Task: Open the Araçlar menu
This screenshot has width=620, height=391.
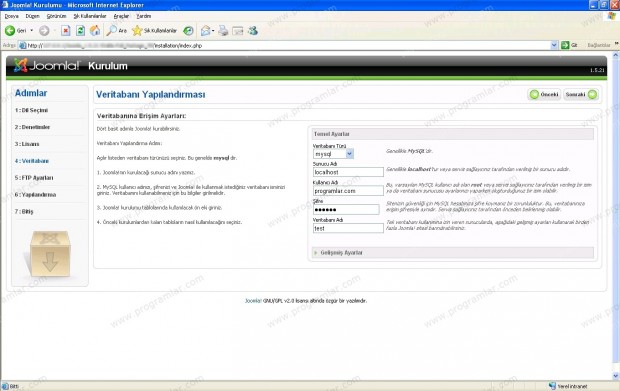Action: click(121, 16)
